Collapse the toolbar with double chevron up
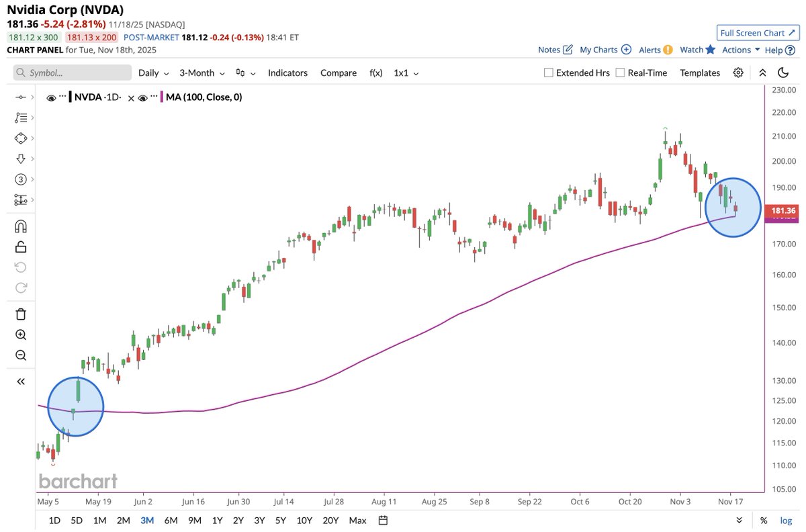Screen dimensions: 806x532 point(762,73)
